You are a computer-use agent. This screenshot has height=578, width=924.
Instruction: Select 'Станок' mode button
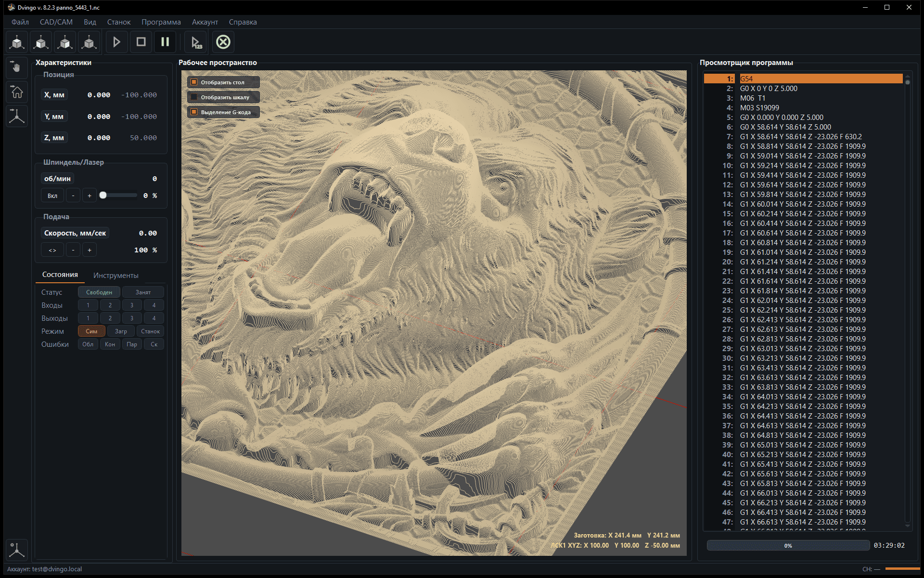pos(150,331)
